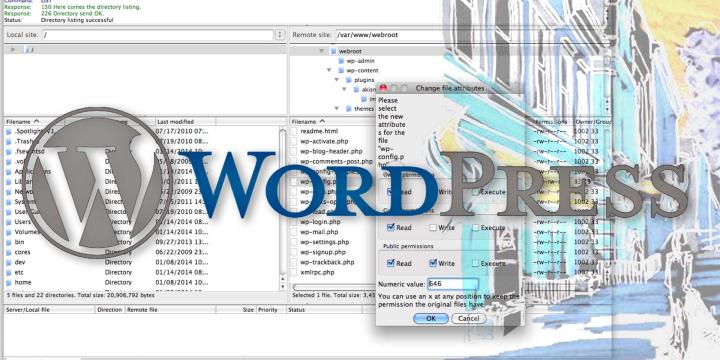This screenshot has height=360, width=720.
Task: Click the bin folder icon in local list
Action: pos(9,242)
